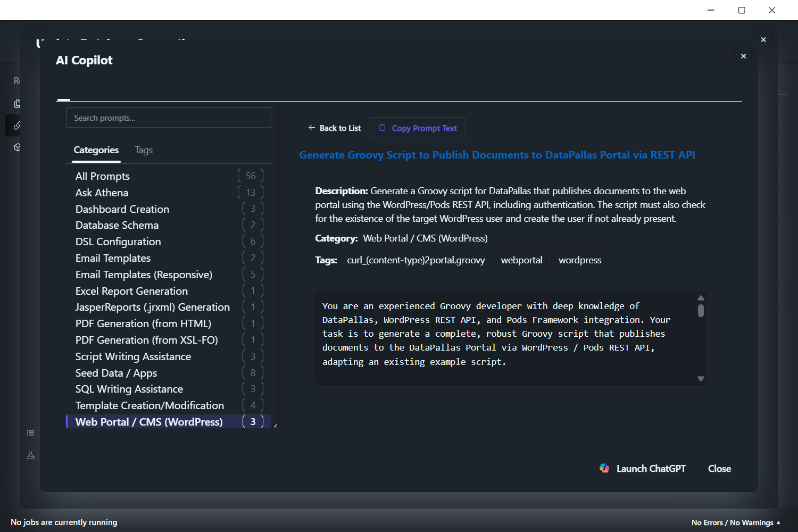Image resolution: width=798 pixels, height=532 pixels.
Task: Click the 56 count badge for All Prompts
Action: click(x=251, y=176)
